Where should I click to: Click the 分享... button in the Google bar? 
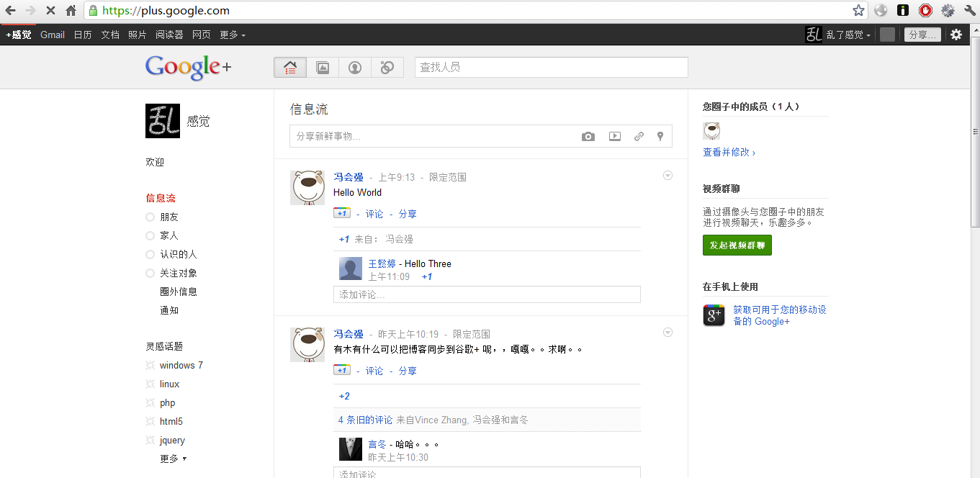click(x=922, y=35)
